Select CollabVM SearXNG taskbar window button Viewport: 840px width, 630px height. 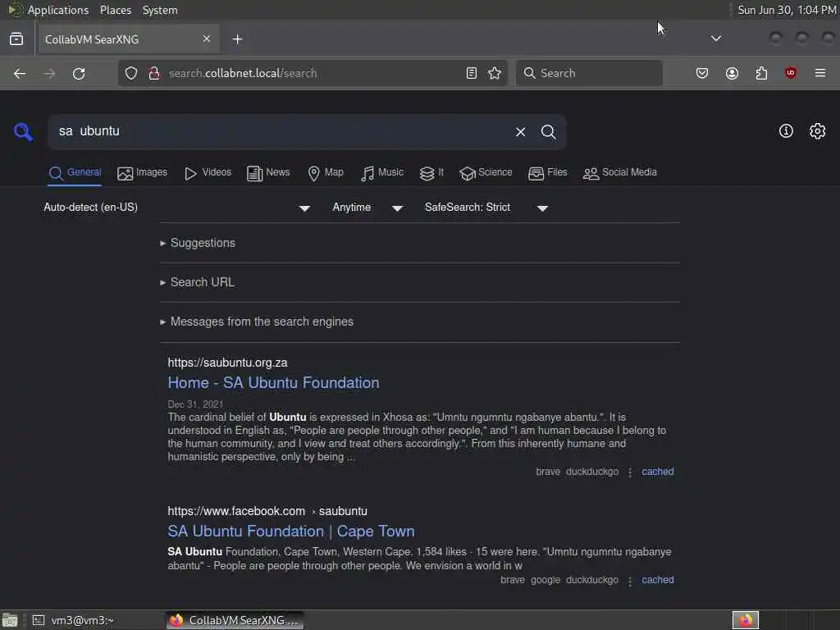(235, 620)
